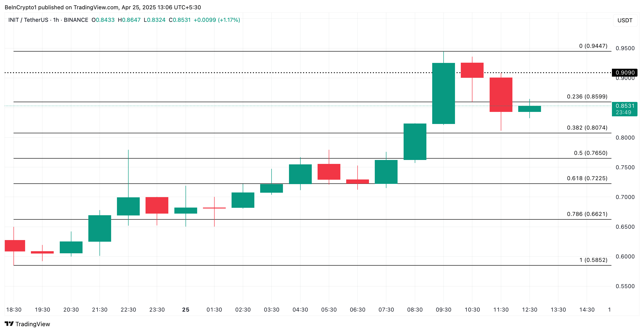Select the 0 (0.9447) Fibonacci level label
The width and height of the screenshot is (644, 332).
[x=593, y=46]
